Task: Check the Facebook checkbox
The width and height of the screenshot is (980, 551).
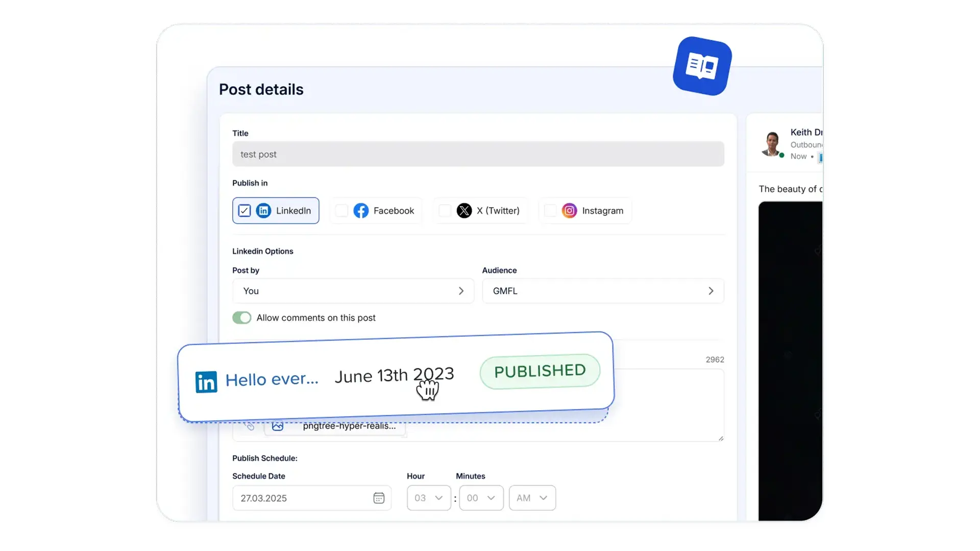Action: (342, 211)
